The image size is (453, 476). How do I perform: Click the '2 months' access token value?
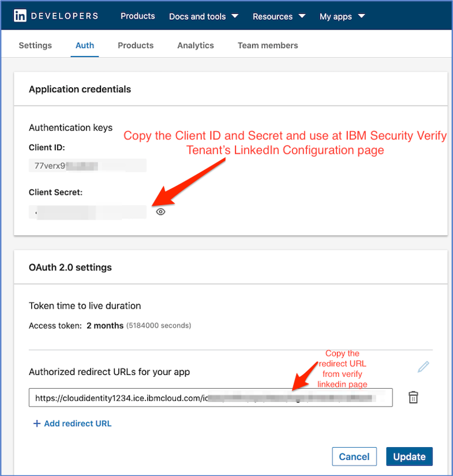tap(105, 326)
